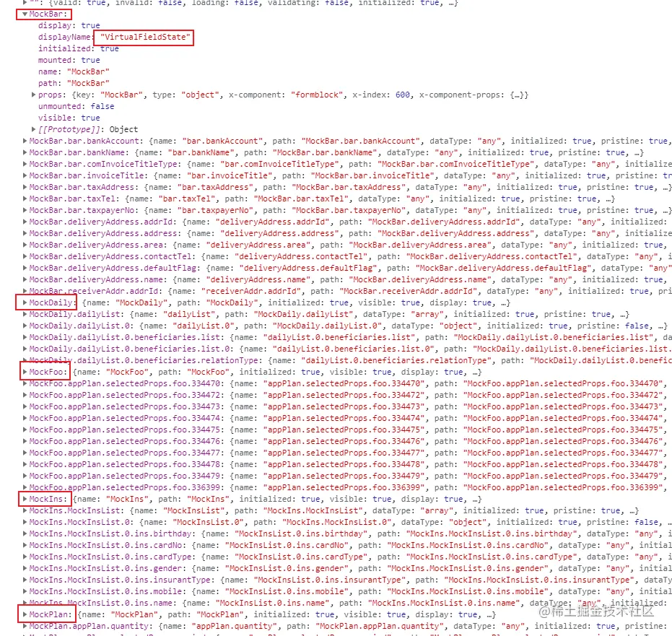Image resolution: width=672 pixels, height=636 pixels.
Task: Expand MockIns.MockInsList.0 entry
Action: coord(25,522)
